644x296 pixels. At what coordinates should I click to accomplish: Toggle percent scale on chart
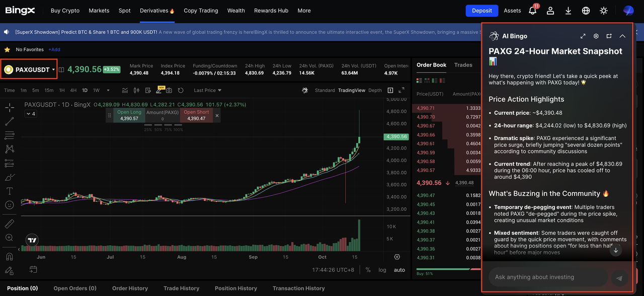pos(368,270)
